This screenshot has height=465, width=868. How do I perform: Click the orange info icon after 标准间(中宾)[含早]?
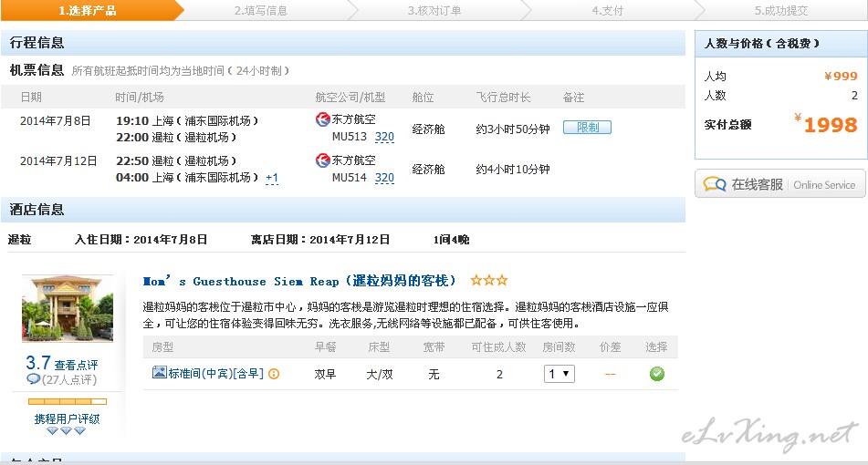point(274,374)
